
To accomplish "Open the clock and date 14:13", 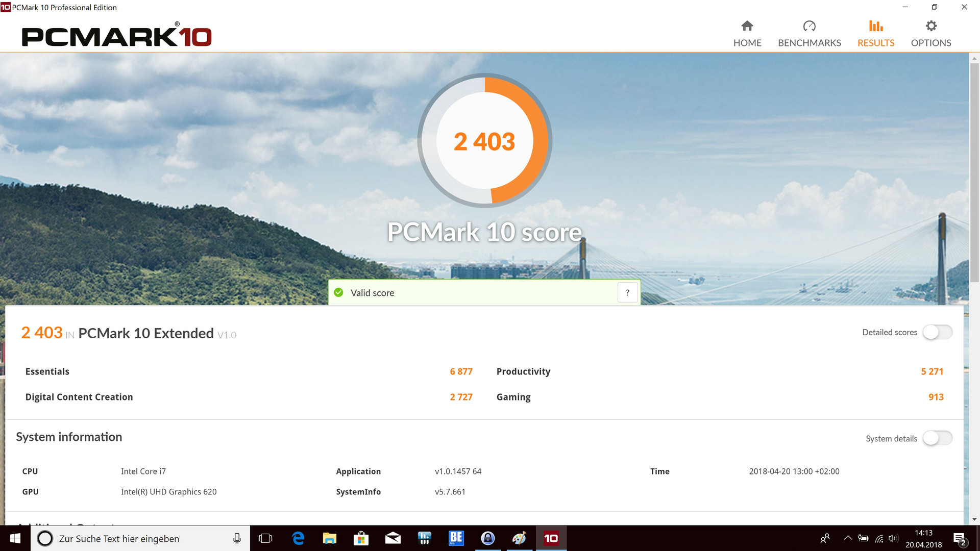I will click(923, 539).
